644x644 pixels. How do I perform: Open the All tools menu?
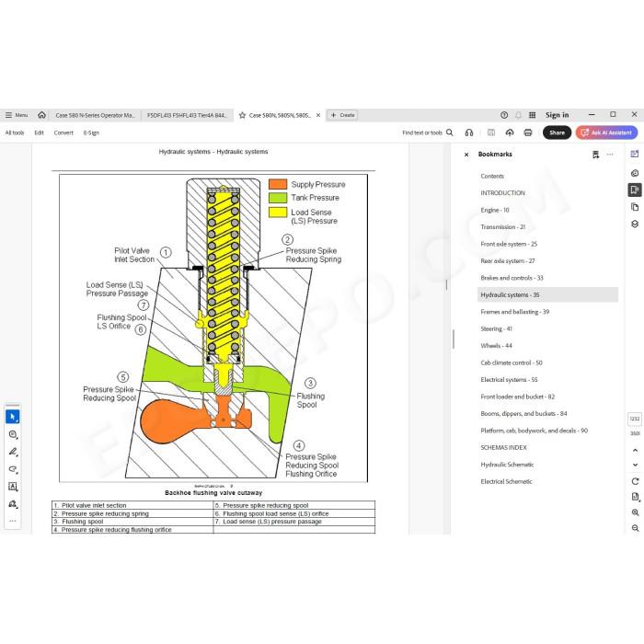tap(15, 132)
